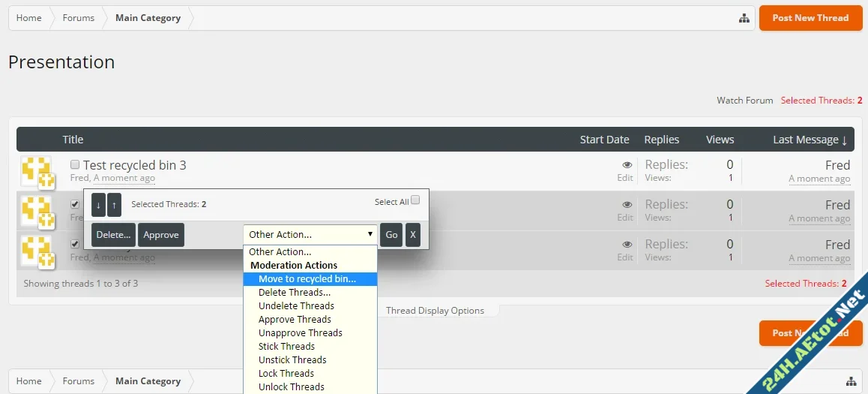Click avatar of Test recycled bin 3 thread
The width and height of the screenshot is (868, 394).
36,171
